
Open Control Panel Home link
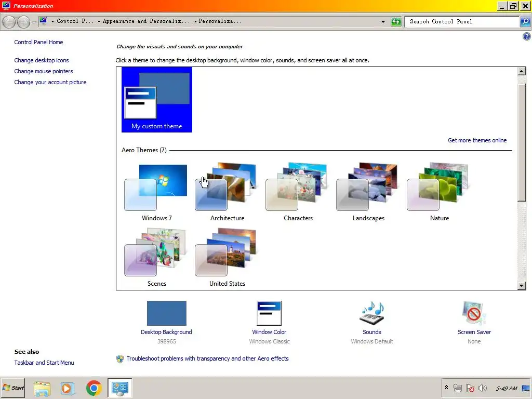[x=38, y=42]
